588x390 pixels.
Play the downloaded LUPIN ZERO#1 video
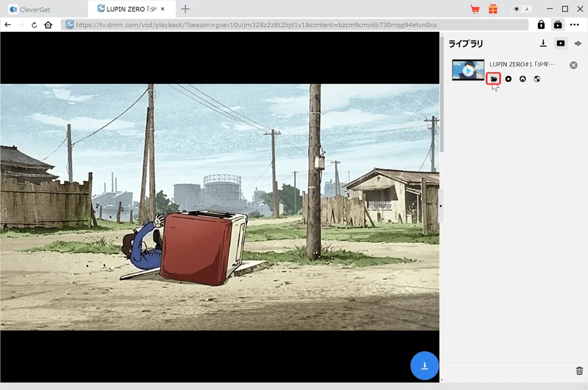[x=508, y=79]
